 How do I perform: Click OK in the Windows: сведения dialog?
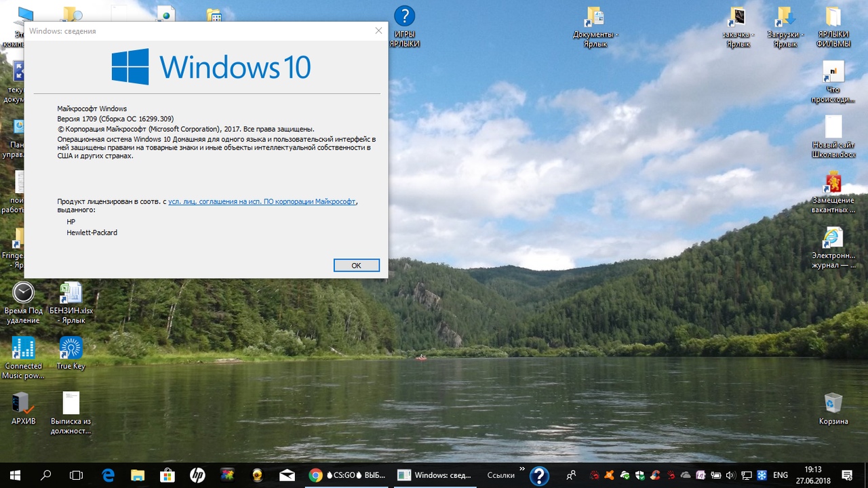356,266
